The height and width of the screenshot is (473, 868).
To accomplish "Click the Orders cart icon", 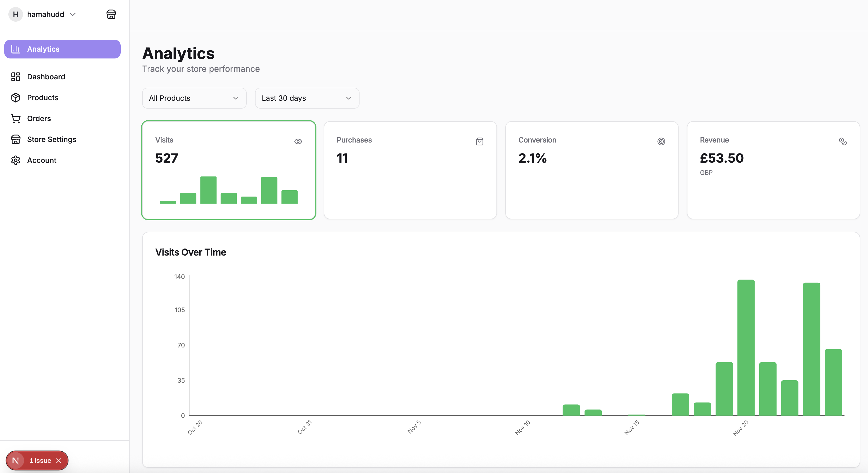I will tap(16, 119).
